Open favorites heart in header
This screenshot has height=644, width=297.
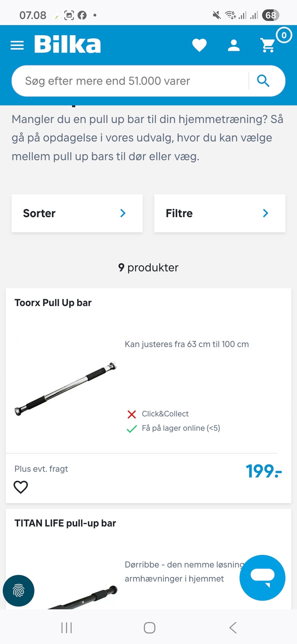coord(199,45)
